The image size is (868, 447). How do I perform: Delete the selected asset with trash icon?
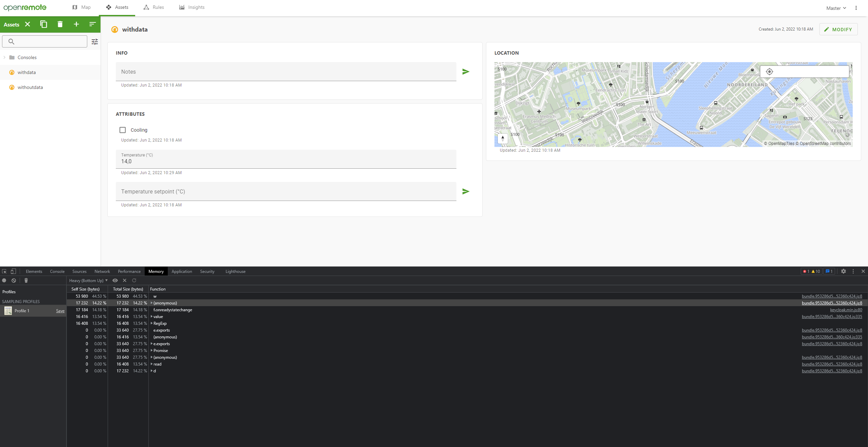[60, 24]
